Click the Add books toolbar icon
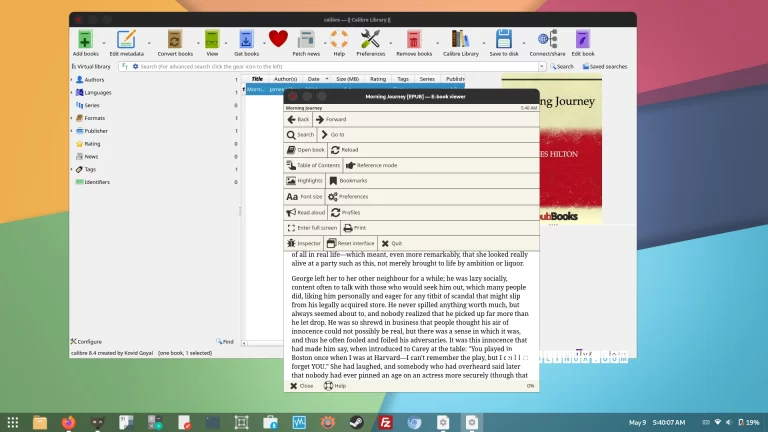The height and width of the screenshot is (432, 768). coord(85,40)
